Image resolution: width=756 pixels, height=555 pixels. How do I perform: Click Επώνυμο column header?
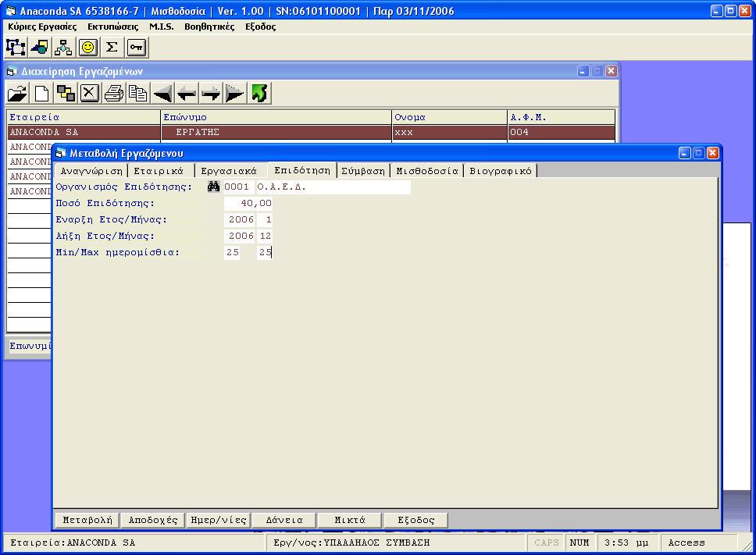[x=276, y=117]
